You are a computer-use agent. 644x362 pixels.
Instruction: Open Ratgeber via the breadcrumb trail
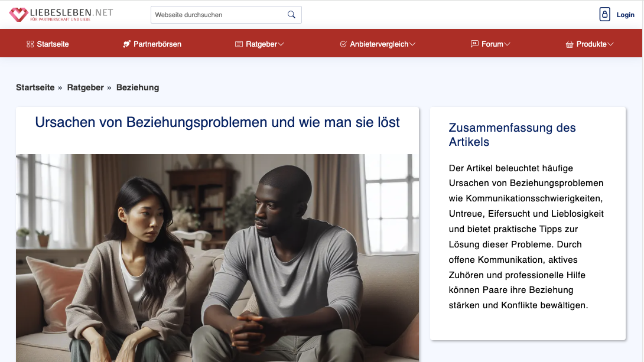tap(85, 87)
